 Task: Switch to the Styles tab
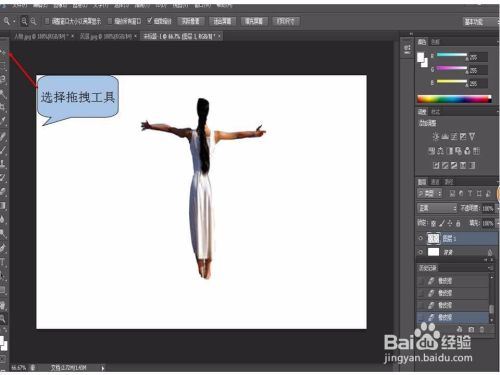[x=435, y=112]
